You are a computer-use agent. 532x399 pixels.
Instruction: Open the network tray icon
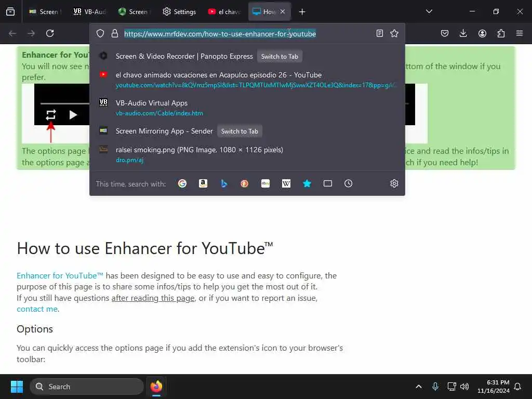(x=451, y=387)
